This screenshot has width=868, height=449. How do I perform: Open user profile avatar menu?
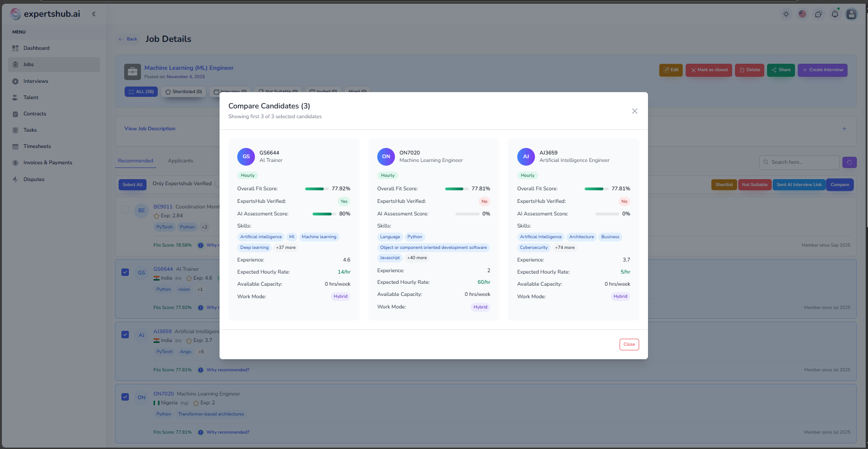[851, 14]
